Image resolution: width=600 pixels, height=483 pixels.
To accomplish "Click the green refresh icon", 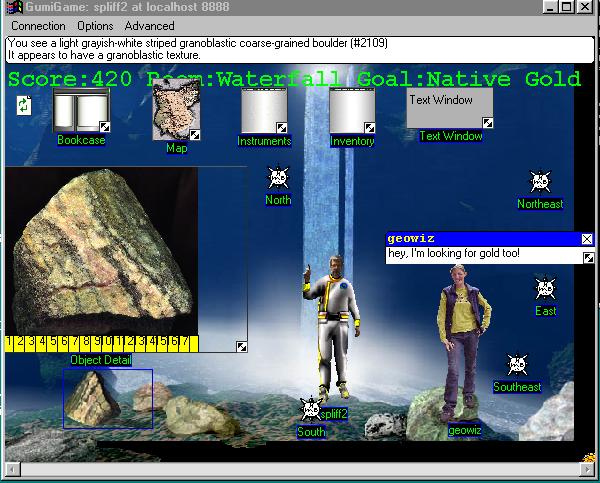I will pos(24,104).
